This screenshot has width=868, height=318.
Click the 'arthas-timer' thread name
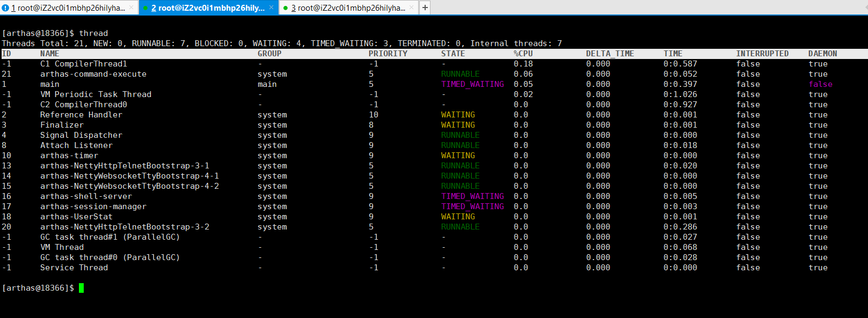point(69,156)
